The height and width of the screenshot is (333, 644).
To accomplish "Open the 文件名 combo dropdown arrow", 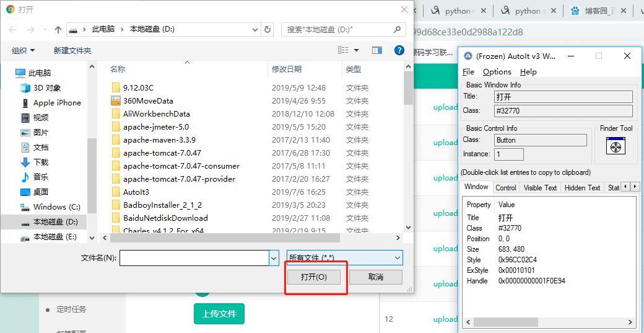I will tap(274, 258).
